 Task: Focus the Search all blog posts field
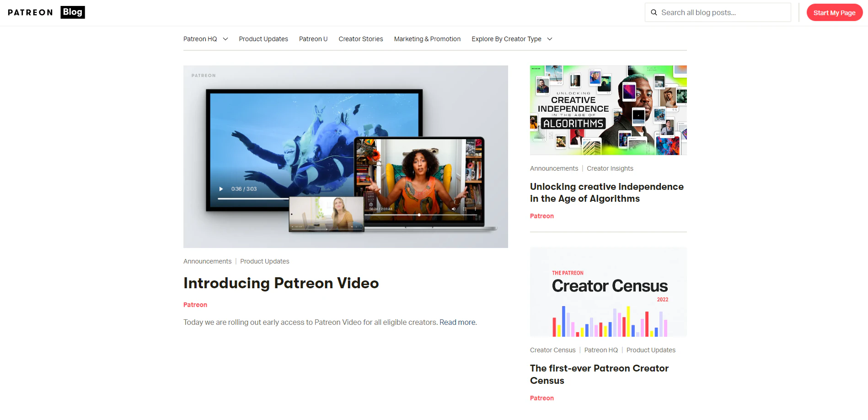point(718,12)
